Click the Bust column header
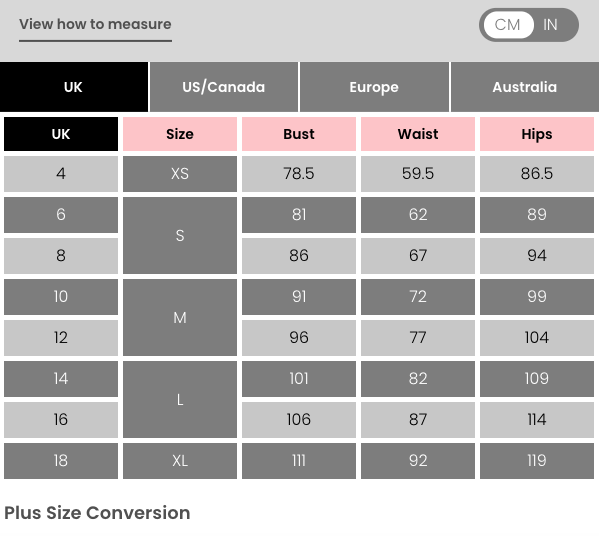Image resolution: width=599 pixels, height=536 pixels. [x=299, y=134]
